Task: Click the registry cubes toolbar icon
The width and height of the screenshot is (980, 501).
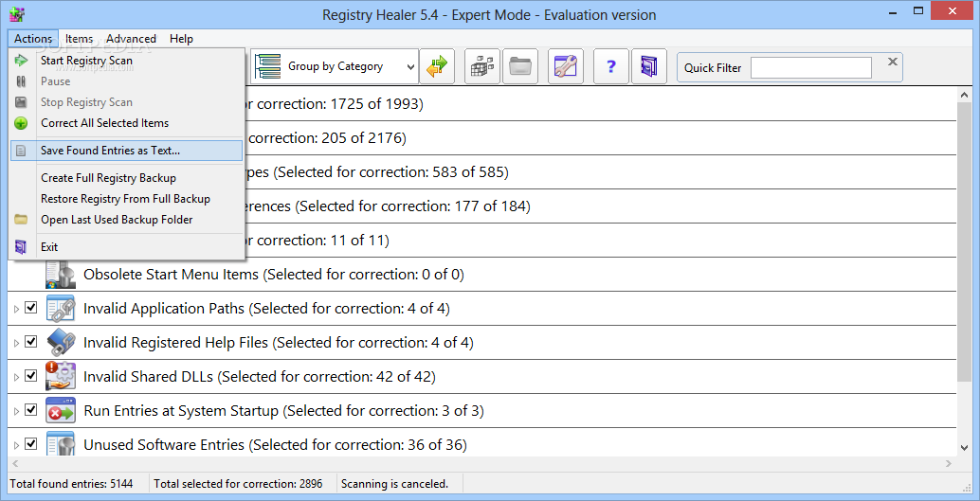Action: pos(482,66)
